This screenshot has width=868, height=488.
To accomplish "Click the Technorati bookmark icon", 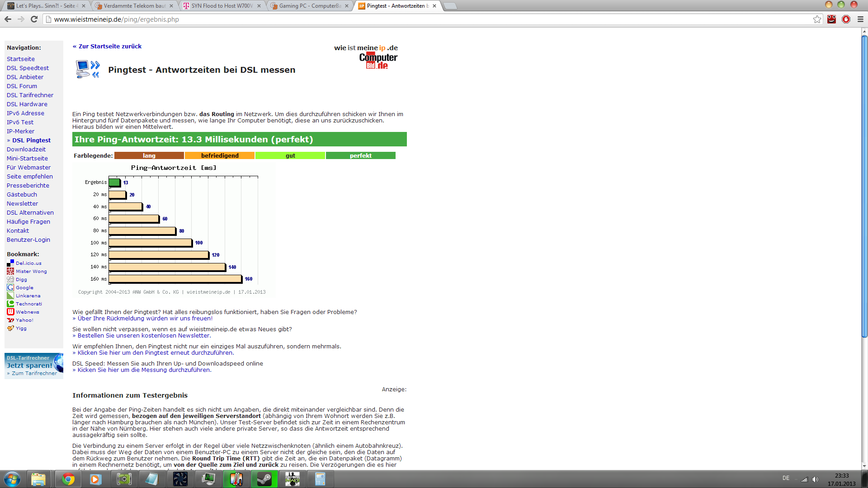I will coord(10,304).
